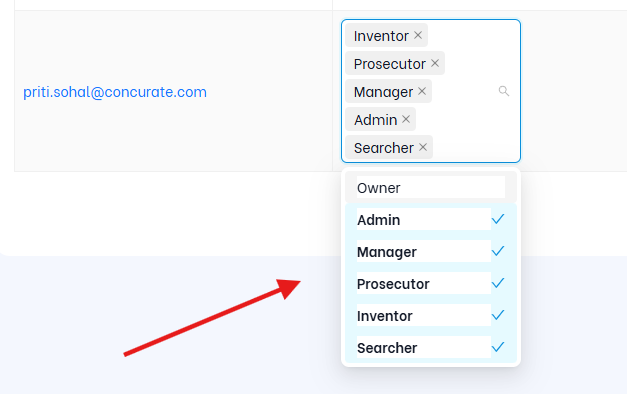Deselect the Inventor role option
The height and width of the screenshot is (394, 627).
pyautogui.click(x=431, y=315)
